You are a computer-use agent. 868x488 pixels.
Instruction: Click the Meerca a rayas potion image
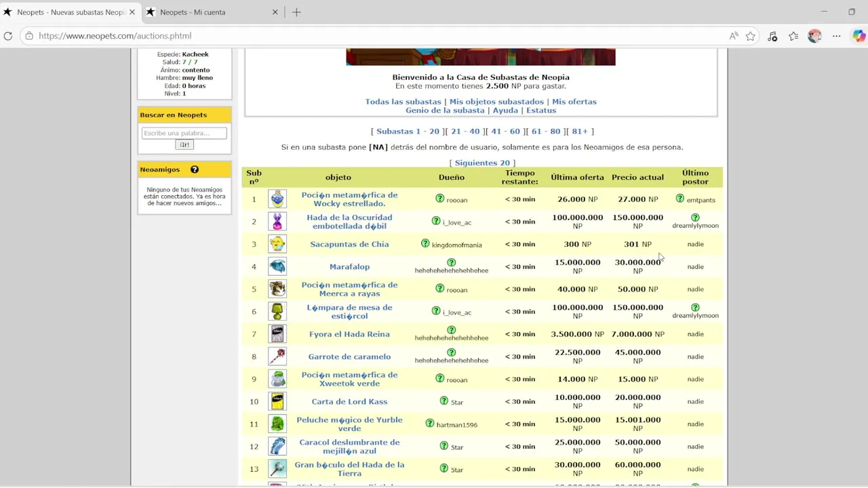tap(277, 289)
